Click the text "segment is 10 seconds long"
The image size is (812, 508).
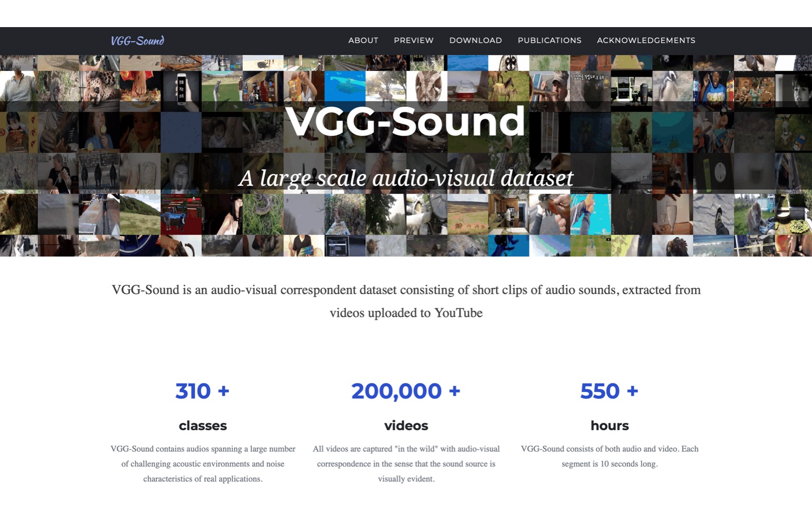610,464
